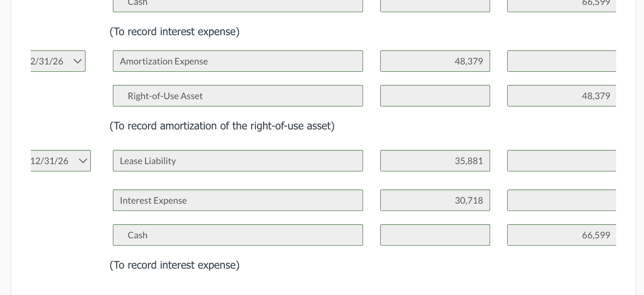Click the Interest Expense account field
The height and width of the screenshot is (295, 644).
[x=238, y=200]
